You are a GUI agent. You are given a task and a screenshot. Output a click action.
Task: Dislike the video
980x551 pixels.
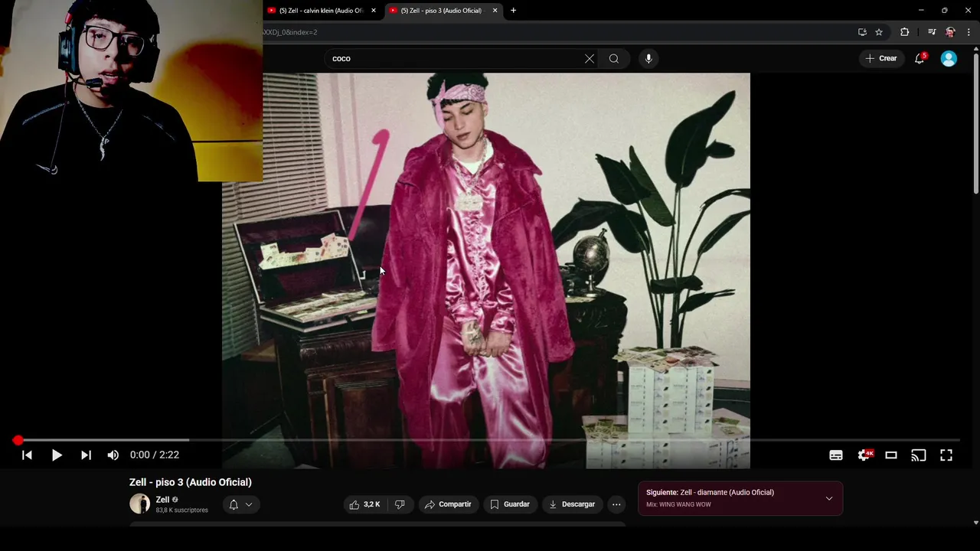pyautogui.click(x=400, y=504)
